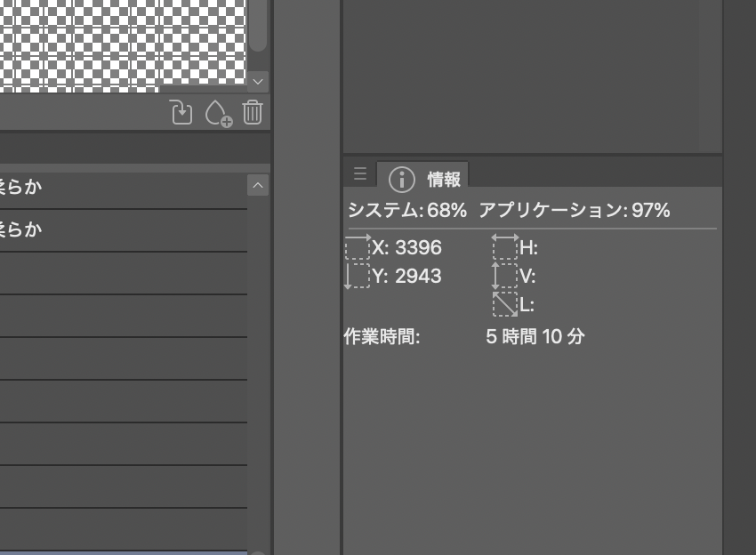Click the アプリケーション: 97% readout

click(x=574, y=211)
